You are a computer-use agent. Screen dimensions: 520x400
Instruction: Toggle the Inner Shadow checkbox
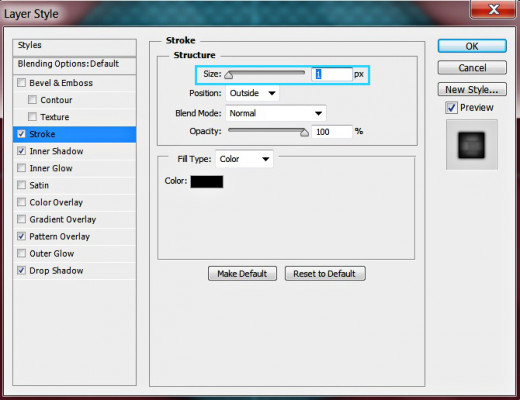click(21, 151)
